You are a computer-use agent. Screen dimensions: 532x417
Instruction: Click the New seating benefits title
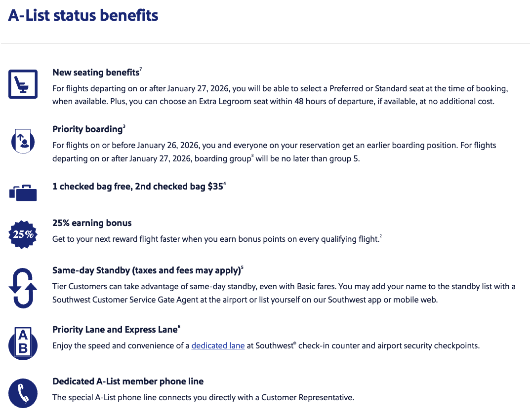(96, 73)
